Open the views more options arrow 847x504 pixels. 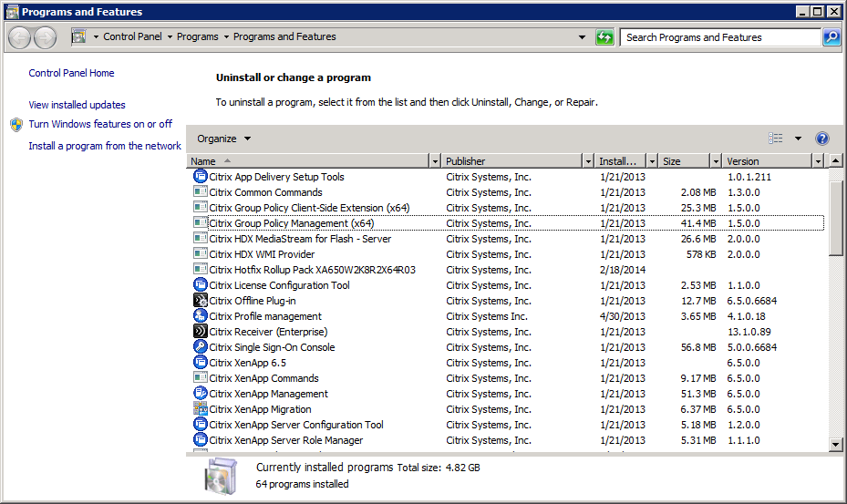click(798, 139)
